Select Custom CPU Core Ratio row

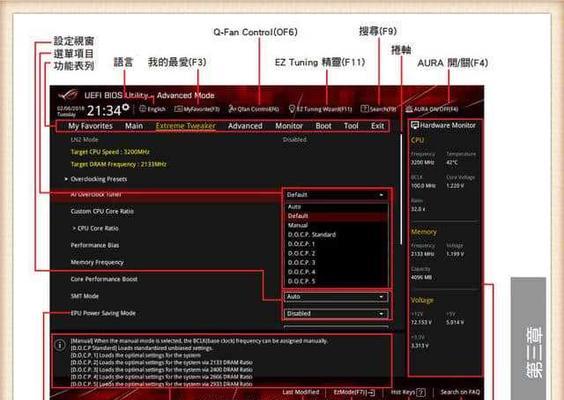(x=102, y=211)
